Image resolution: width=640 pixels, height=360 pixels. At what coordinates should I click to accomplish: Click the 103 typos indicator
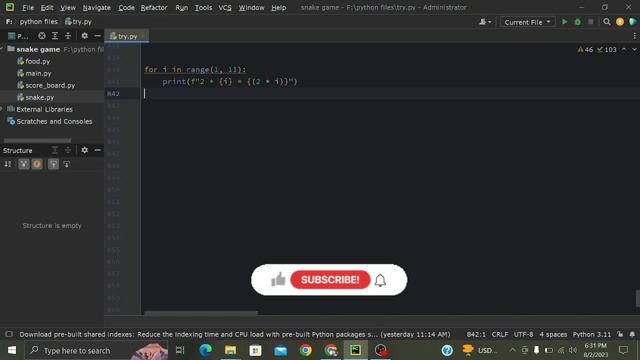pos(607,49)
